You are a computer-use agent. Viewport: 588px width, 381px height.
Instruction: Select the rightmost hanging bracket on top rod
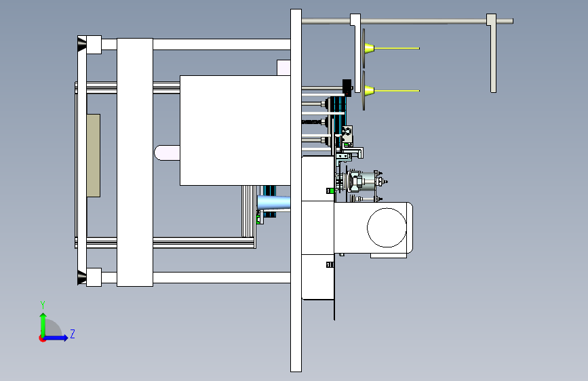492,54
